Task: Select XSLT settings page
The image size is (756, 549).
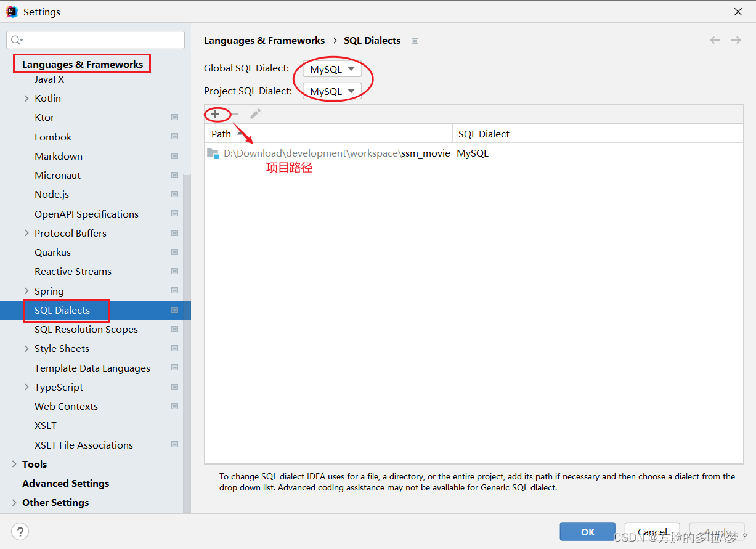Action: [x=46, y=425]
